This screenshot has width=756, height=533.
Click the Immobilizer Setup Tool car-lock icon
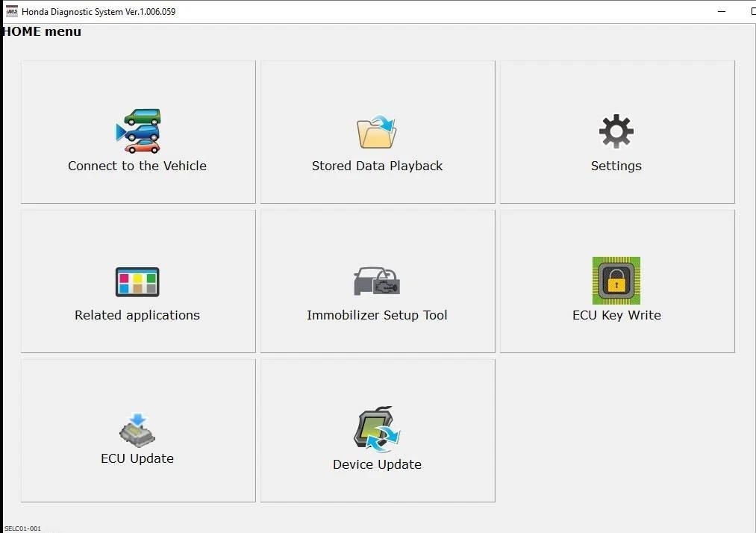coord(377,281)
